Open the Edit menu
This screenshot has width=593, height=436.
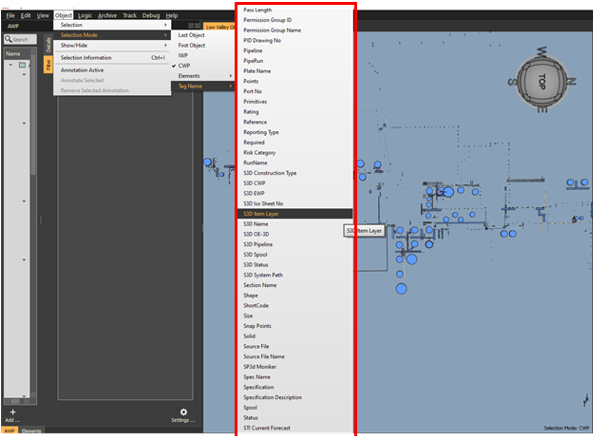[x=26, y=16]
